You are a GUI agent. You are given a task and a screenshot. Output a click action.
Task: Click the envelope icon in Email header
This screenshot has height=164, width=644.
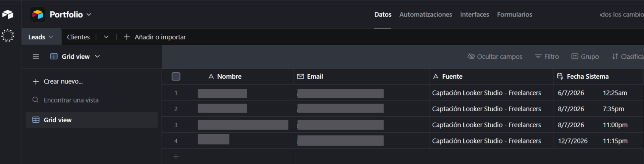[x=301, y=77]
